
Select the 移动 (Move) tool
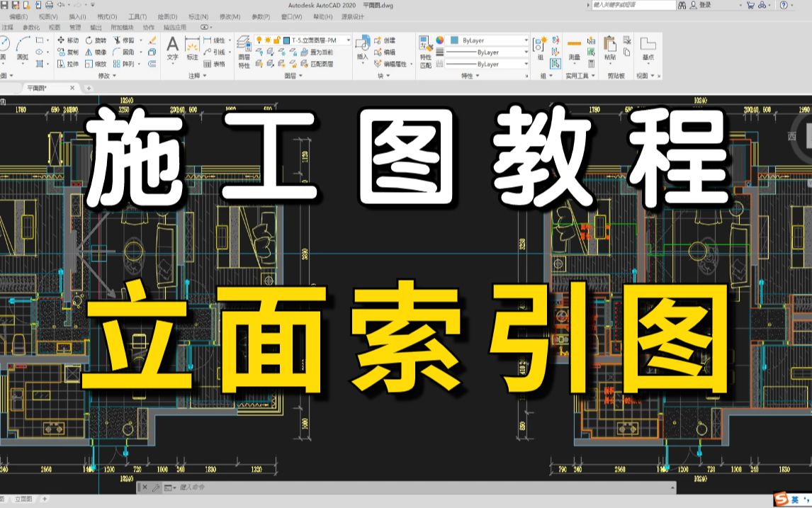pos(72,40)
